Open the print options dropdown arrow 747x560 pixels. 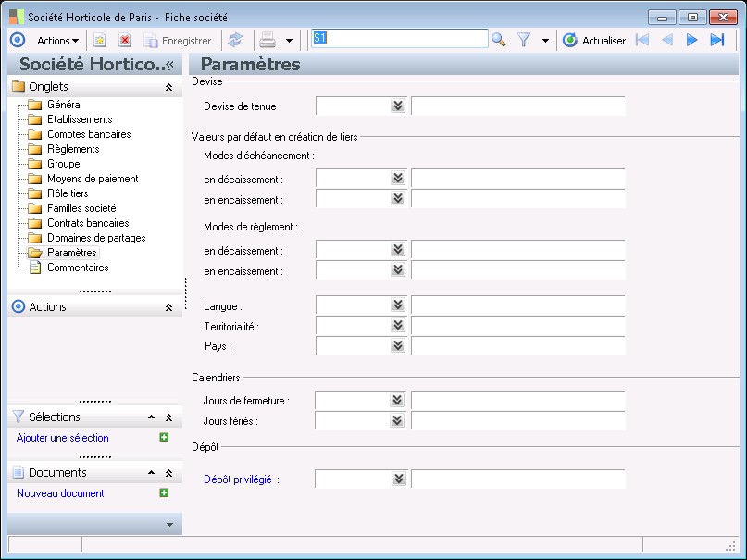[x=289, y=41]
